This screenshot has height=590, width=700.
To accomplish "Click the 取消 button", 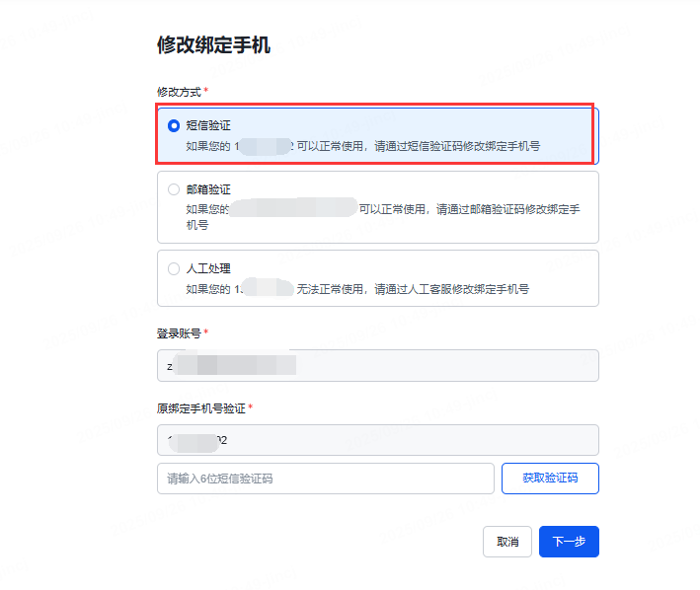I will [507, 542].
